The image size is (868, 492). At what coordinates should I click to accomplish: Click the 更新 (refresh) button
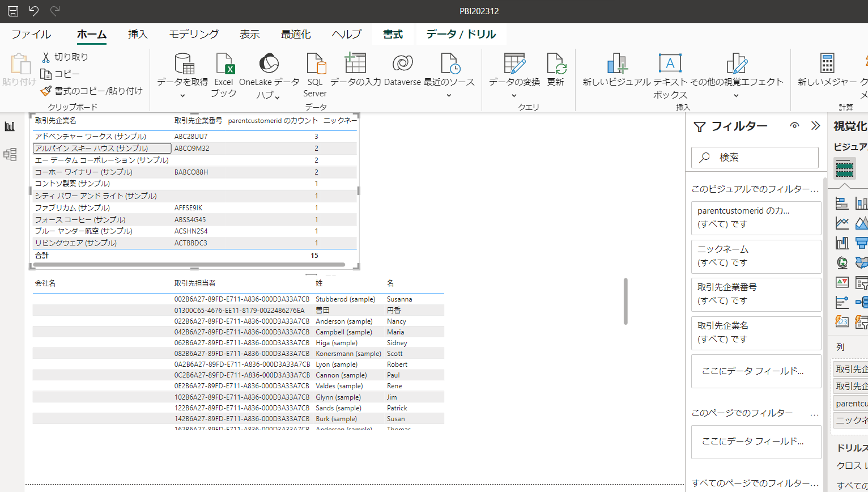[x=556, y=70]
